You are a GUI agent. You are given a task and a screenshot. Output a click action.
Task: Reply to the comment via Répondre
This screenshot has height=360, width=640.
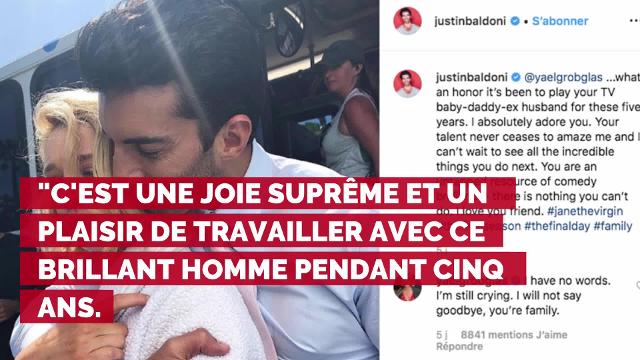(459, 347)
